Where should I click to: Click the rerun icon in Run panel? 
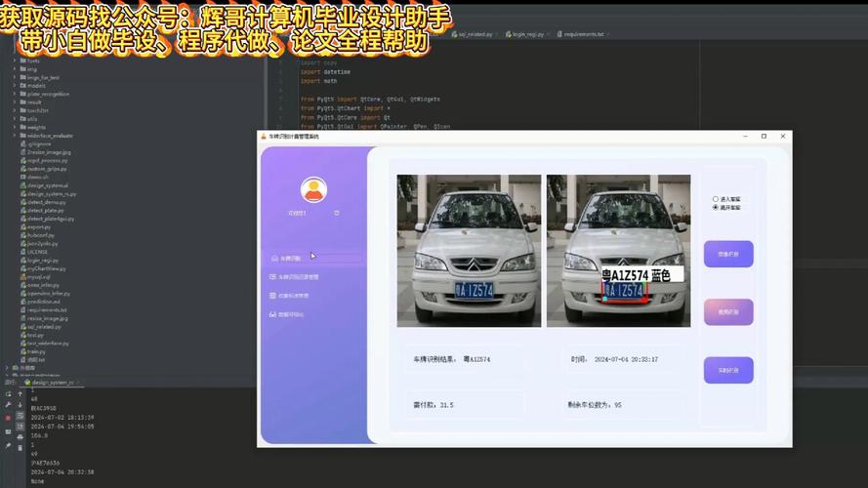click(x=9, y=394)
